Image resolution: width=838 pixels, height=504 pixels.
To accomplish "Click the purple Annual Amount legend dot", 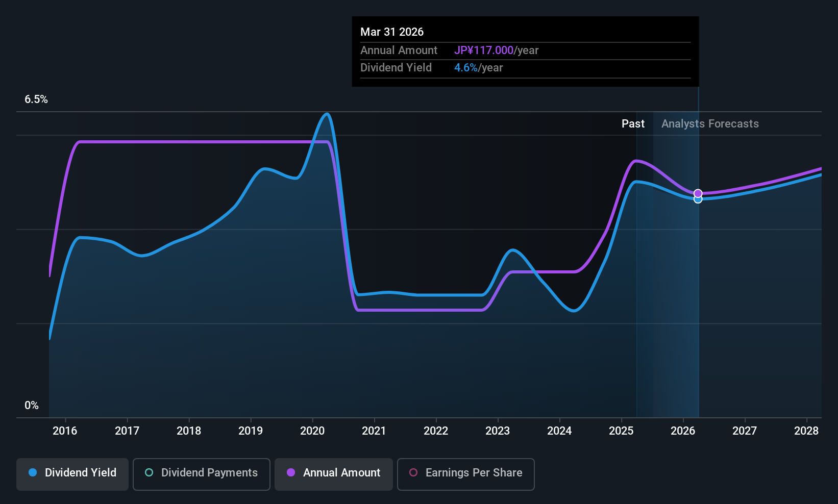I will (291, 472).
